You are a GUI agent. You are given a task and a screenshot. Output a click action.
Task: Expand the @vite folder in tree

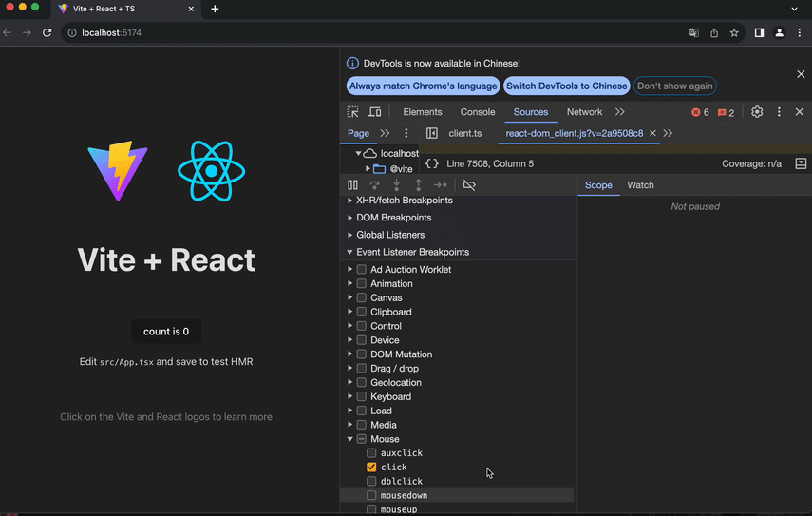(x=368, y=169)
